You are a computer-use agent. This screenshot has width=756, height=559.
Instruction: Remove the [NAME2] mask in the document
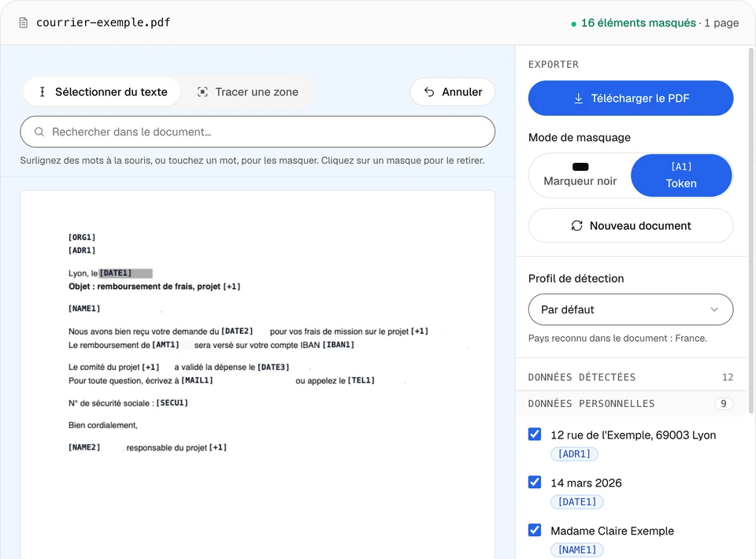click(x=84, y=448)
